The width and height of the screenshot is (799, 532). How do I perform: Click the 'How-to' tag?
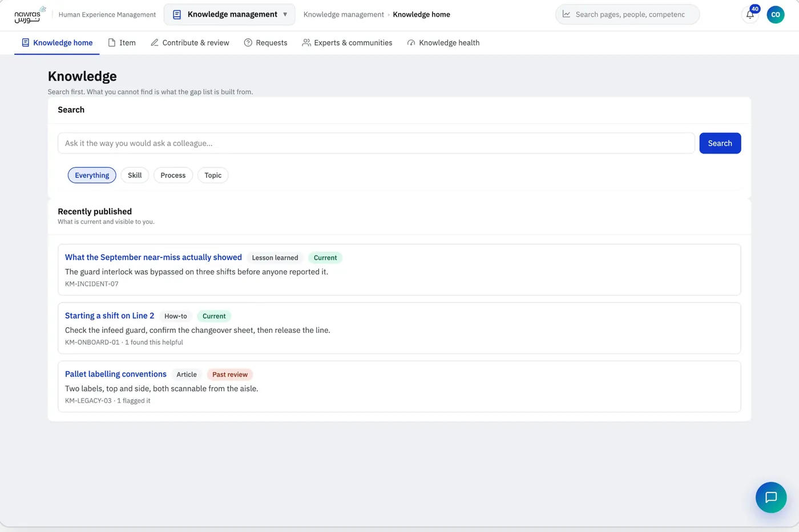point(176,316)
